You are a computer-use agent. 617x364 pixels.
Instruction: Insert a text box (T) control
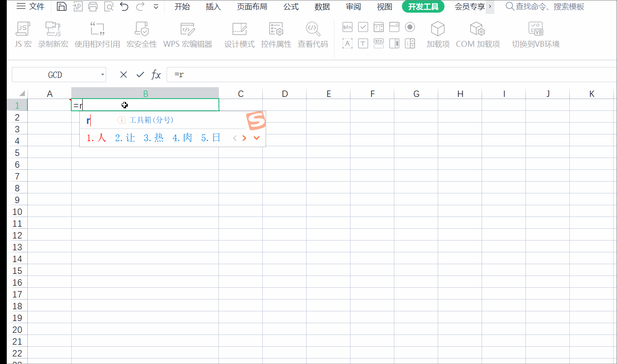pos(363,43)
